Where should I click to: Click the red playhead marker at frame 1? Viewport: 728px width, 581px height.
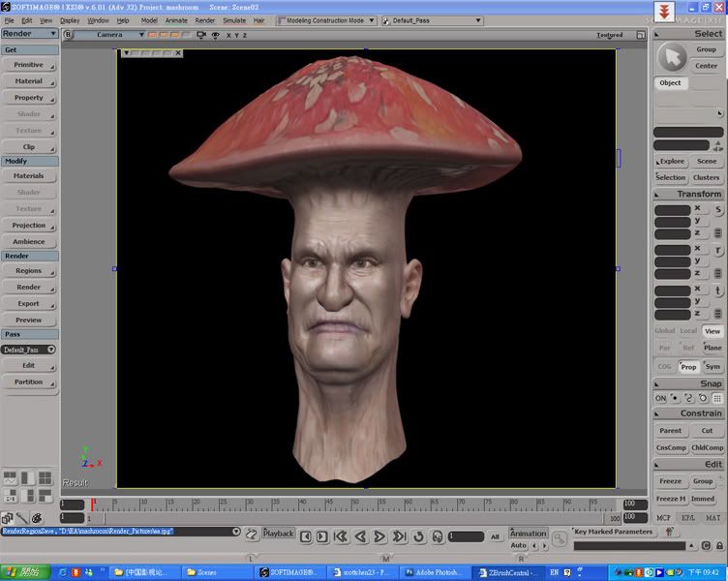pyautogui.click(x=93, y=505)
